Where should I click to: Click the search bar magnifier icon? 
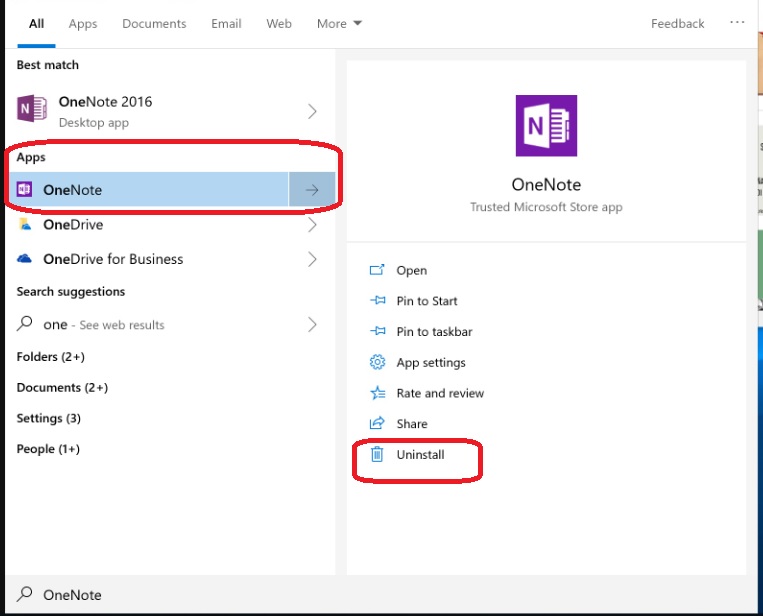tap(24, 594)
